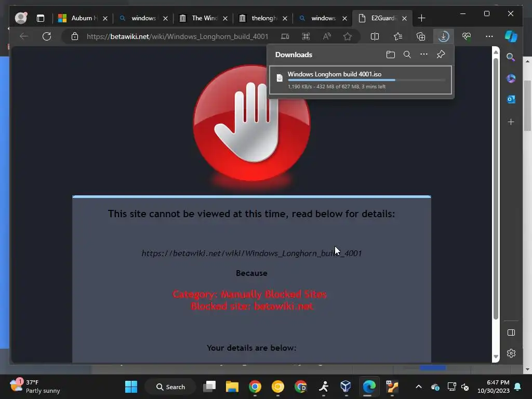The height and width of the screenshot is (399, 532).
Task: Open Chrome Canary from taskbar
Action: (x=278, y=387)
